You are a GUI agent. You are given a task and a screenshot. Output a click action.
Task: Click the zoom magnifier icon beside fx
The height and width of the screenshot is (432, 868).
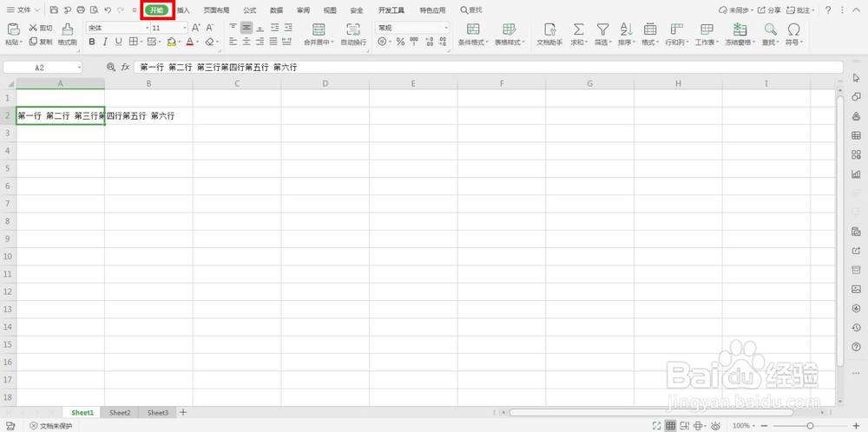(x=111, y=67)
